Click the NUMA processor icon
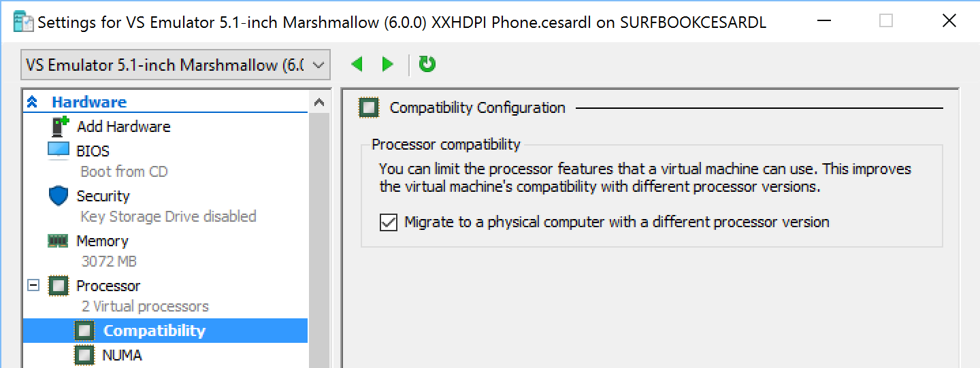Viewport: 980px width, 368px height. point(84,354)
